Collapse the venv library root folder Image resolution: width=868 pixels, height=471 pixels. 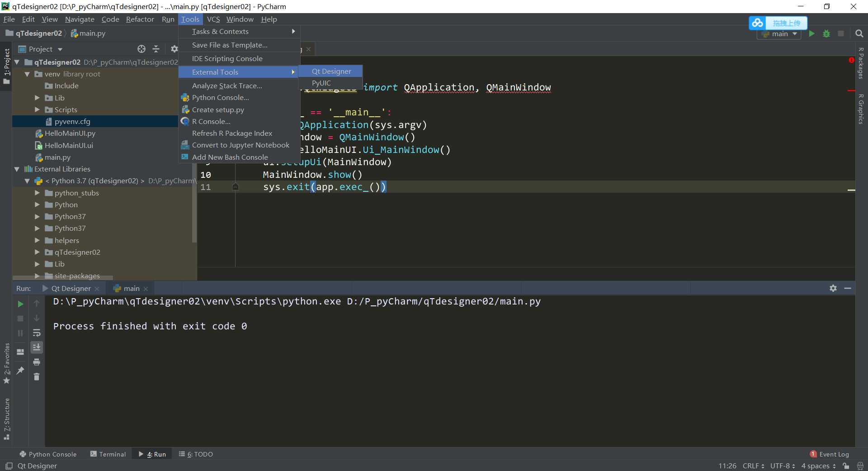[27, 74]
